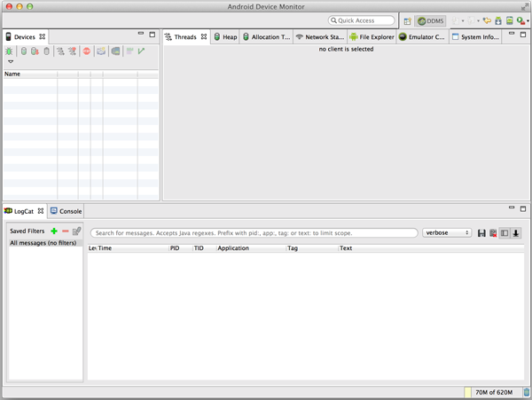Open the Network Statistics tab
Viewport: 532px width, 400px height.
pyautogui.click(x=319, y=37)
